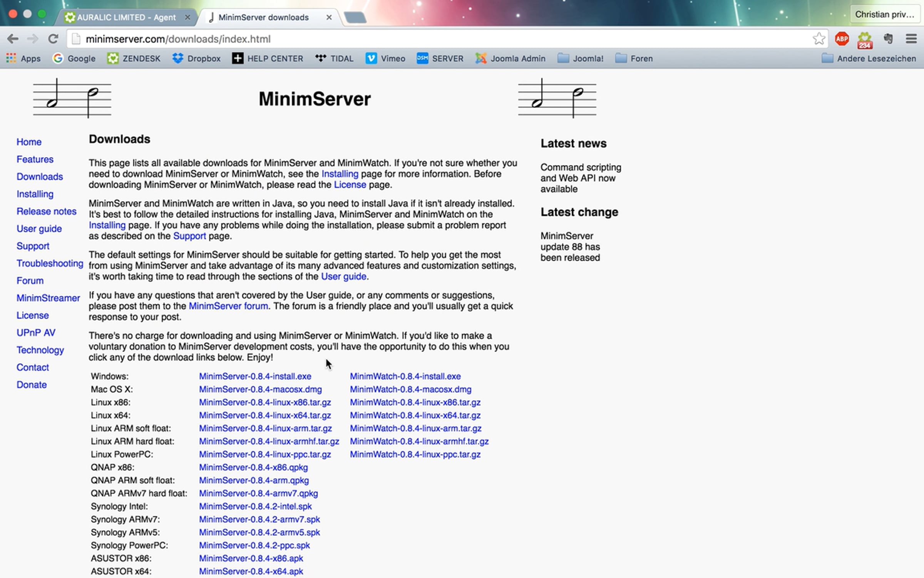Open the Evernote elephant extension
The height and width of the screenshot is (578, 924).
[x=888, y=39]
